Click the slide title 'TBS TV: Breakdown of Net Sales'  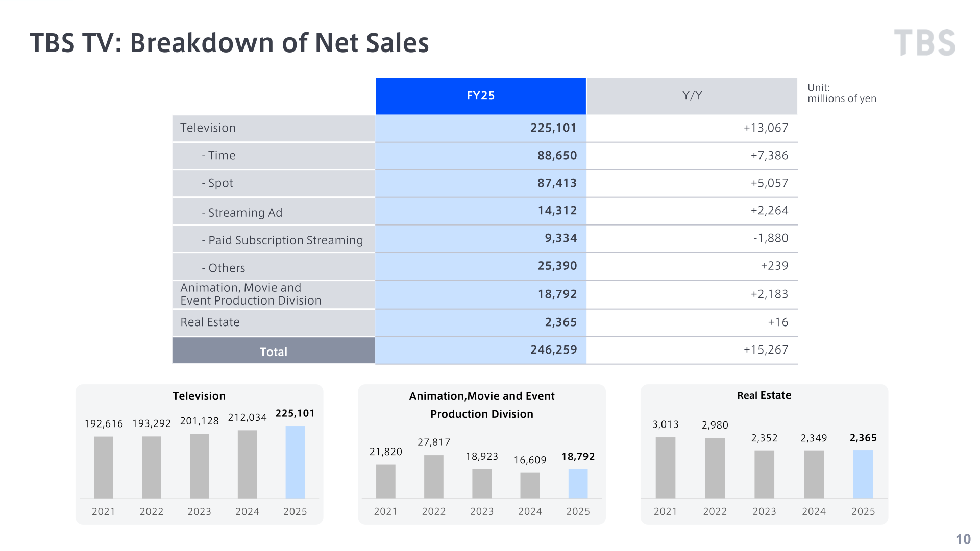click(229, 43)
